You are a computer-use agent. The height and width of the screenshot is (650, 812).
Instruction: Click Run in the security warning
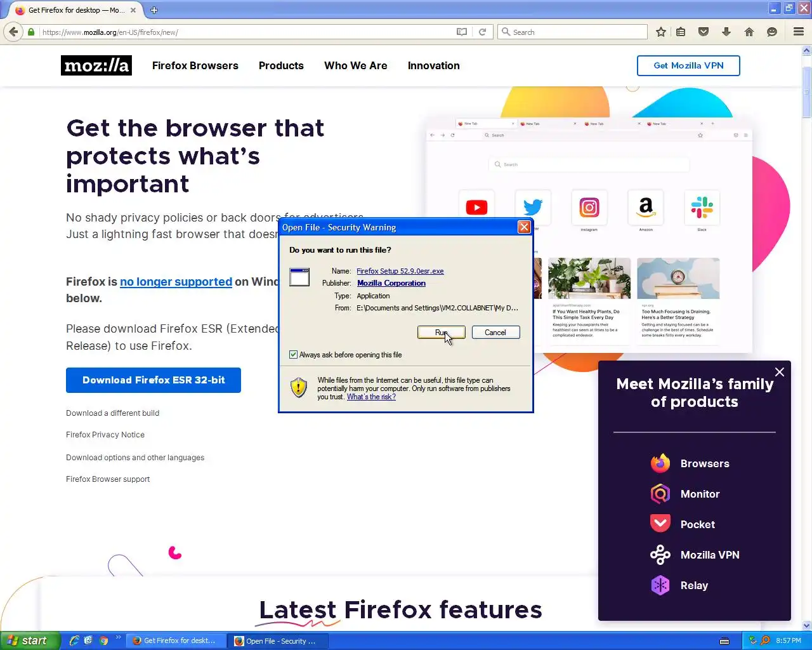coord(442,333)
